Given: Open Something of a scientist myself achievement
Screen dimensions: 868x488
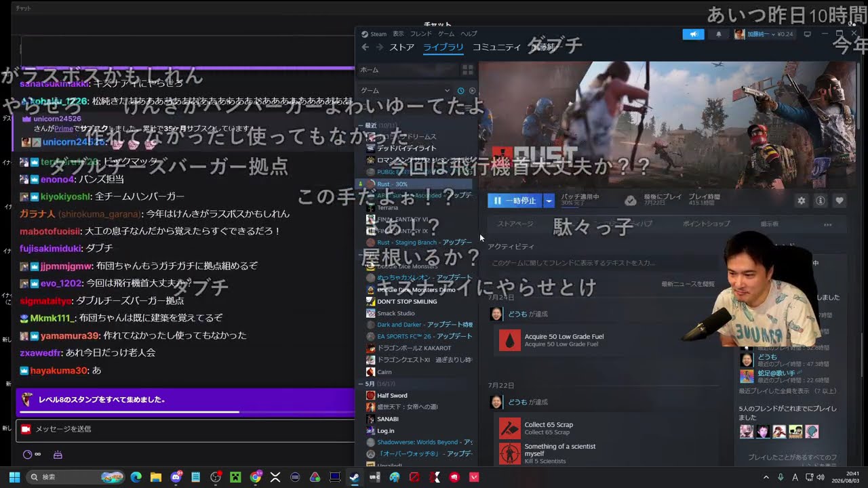Looking at the screenshot, I should tap(547, 453).
